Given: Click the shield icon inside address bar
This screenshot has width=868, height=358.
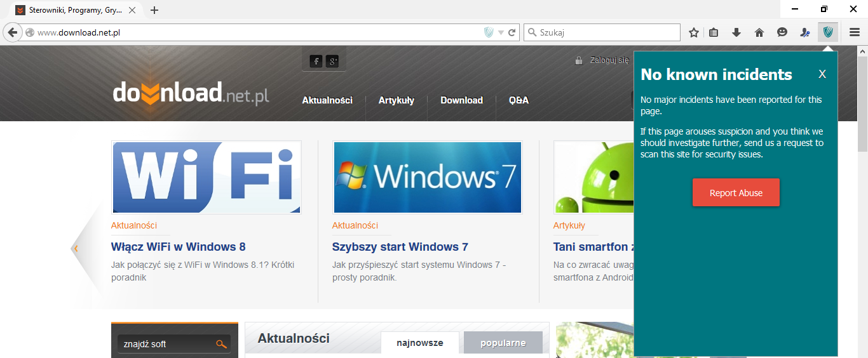Looking at the screenshot, I should click(x=488, y=32).
